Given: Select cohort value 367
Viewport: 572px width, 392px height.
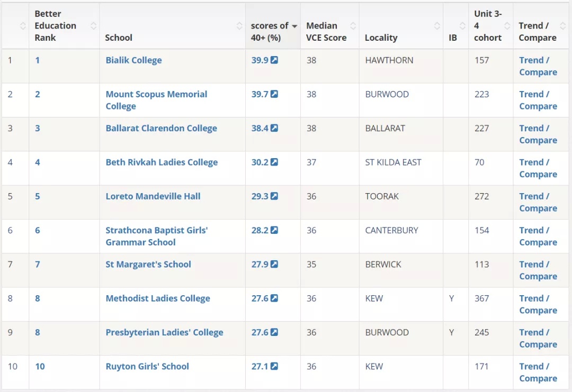Looking at the screenshot, I should pyautogui.click(x=481, y=298).
